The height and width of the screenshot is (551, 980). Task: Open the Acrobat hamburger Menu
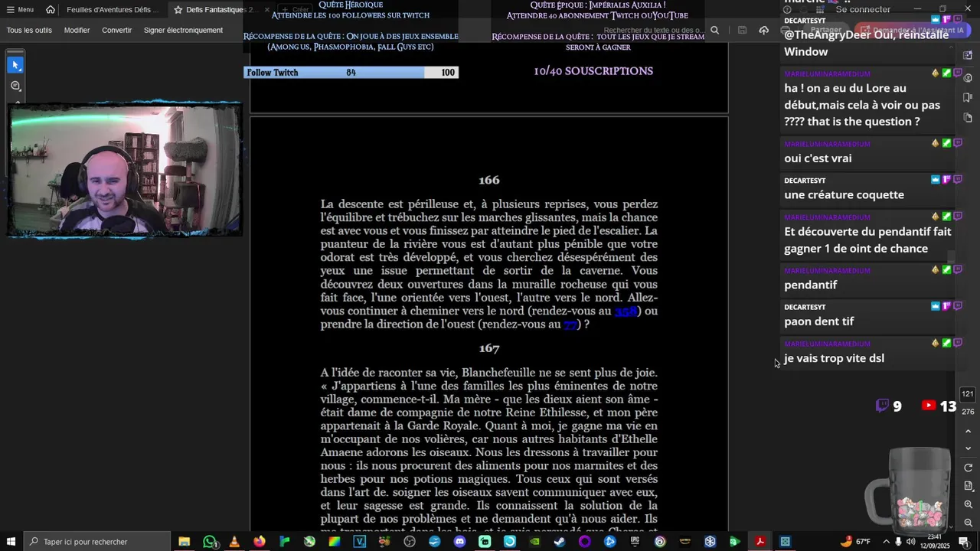(20, 9)
